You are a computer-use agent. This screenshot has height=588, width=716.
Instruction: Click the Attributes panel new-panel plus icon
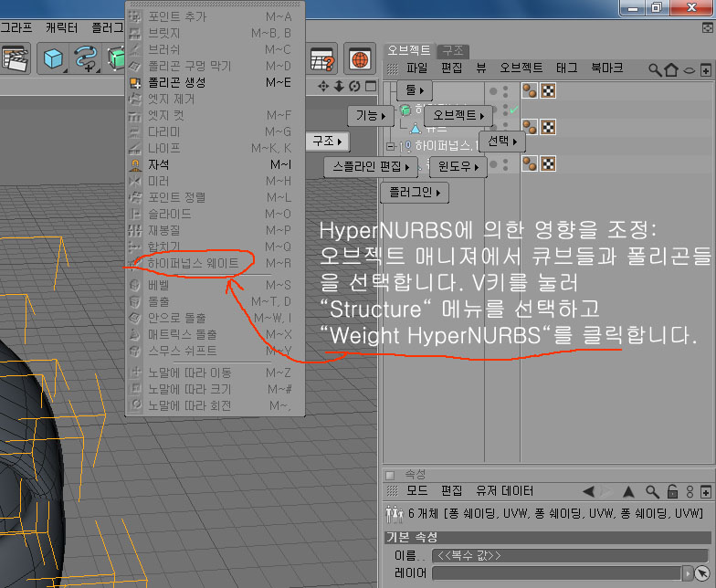click(x=705, y=491)
